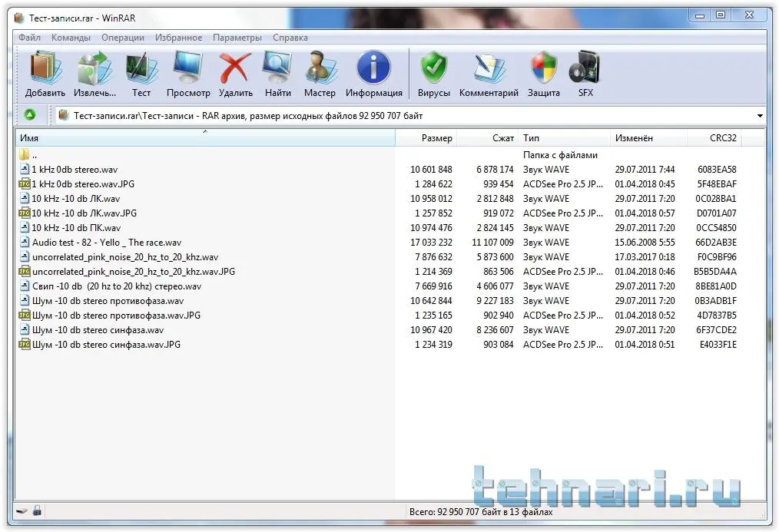This screenshot has width=779, height=532.
Task: Click CRC32 value E4033F1E
Action: [x=718, y=345]
